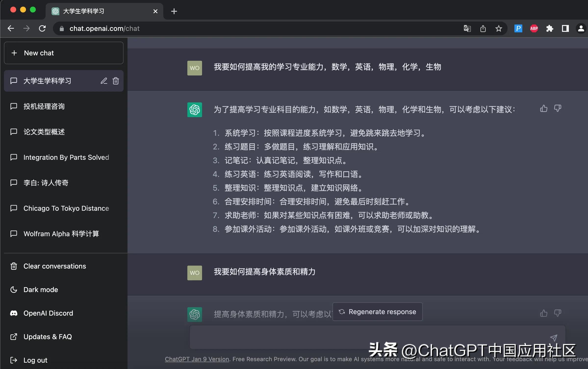Toggle Dark mode

[x=40, y=289]
